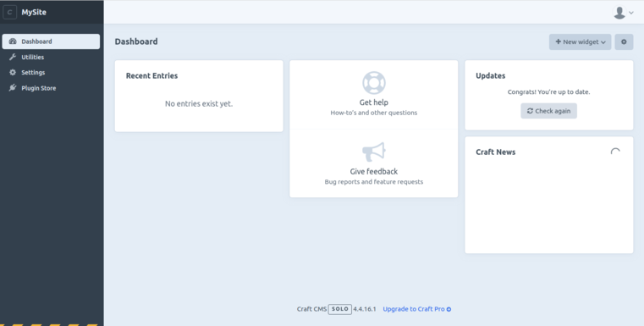The width and height of the screenshot is (644, 326).
Task: Click the Recent Entries widget heading
Action: 152,75
